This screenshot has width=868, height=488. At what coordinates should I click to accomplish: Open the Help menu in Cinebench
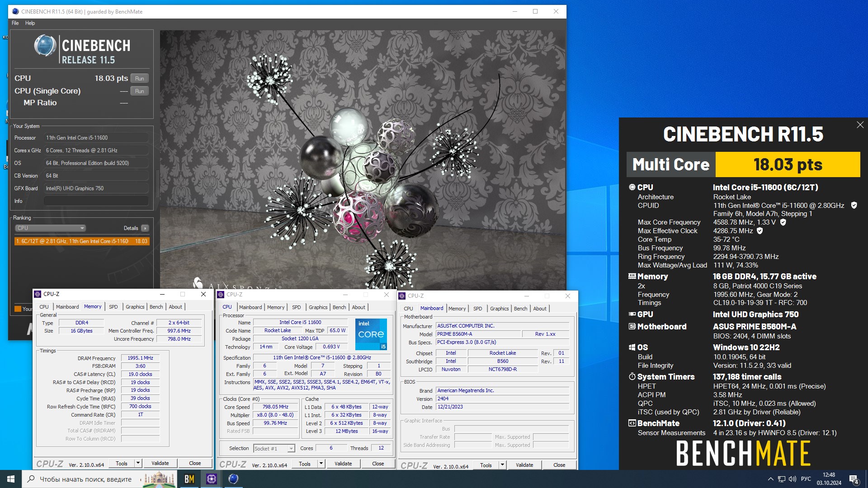point(30,23)
